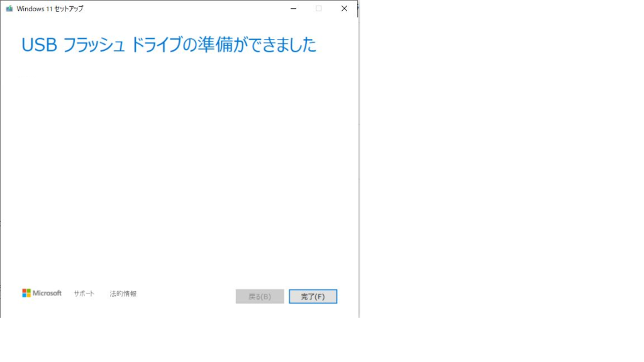This screenshot has height=362, width=644.
Task: Click the greyed-out maximize button
Action: [x=318, y=9]
